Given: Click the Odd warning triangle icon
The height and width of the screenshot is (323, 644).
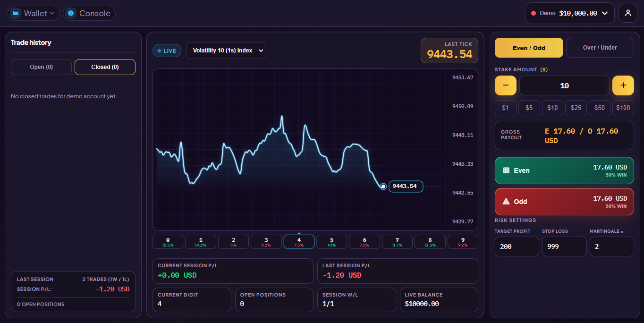Looking at the screenshot, I should tap(506, 202).
